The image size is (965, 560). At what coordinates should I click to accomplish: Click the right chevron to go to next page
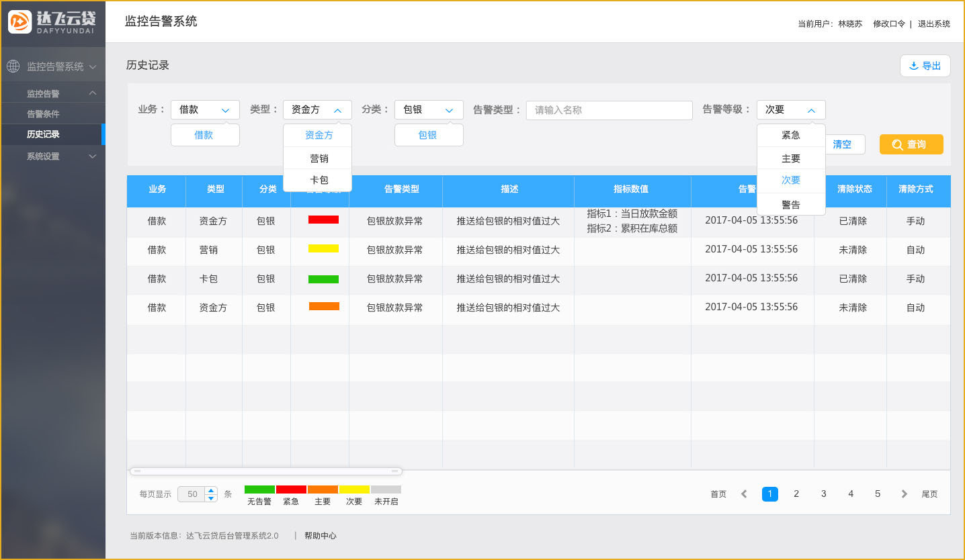904,494
